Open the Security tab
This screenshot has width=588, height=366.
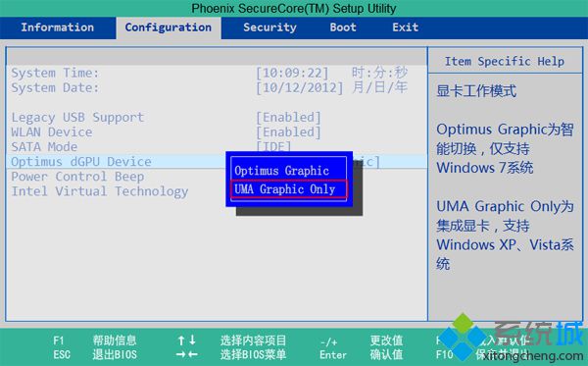tap(269, 27)
